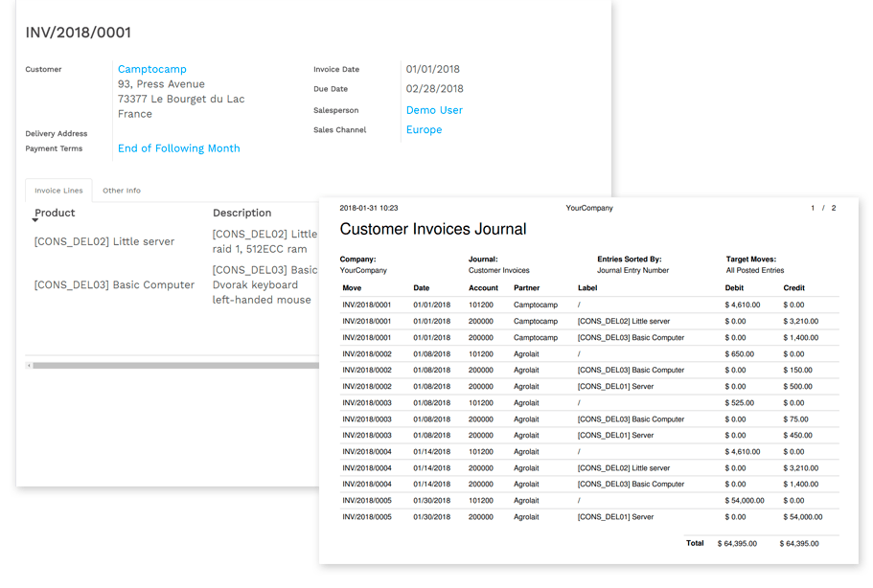This screenshot has height=588, width=873.
Task: Switch to the Invoice Lines tab
Action: [58, 191]
